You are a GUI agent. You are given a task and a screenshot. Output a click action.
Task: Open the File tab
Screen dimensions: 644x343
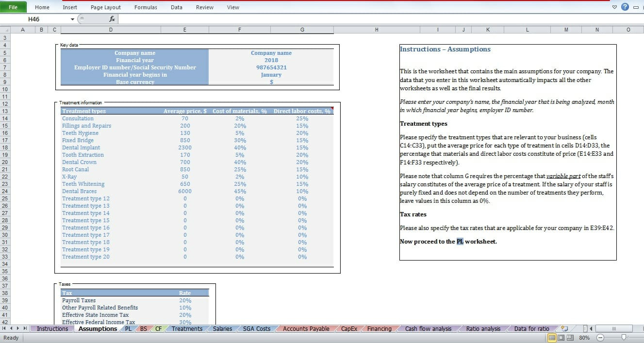(x=13, y=7)
